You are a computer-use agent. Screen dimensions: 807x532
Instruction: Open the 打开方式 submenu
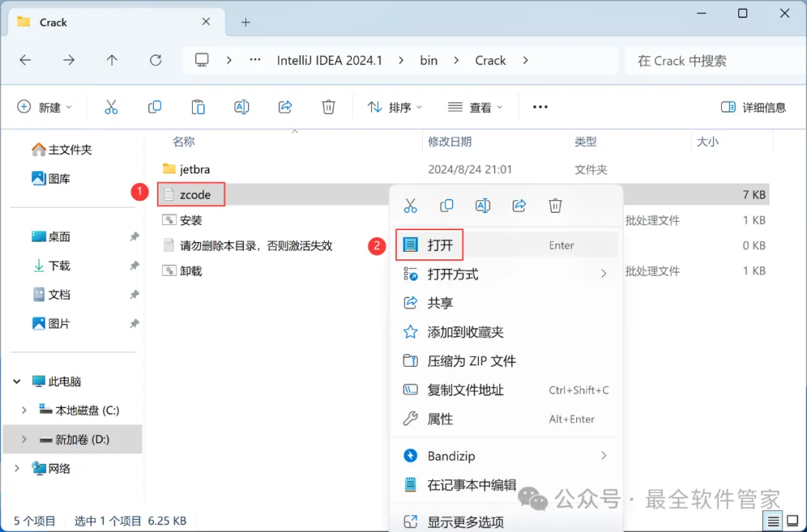[507, 273]
